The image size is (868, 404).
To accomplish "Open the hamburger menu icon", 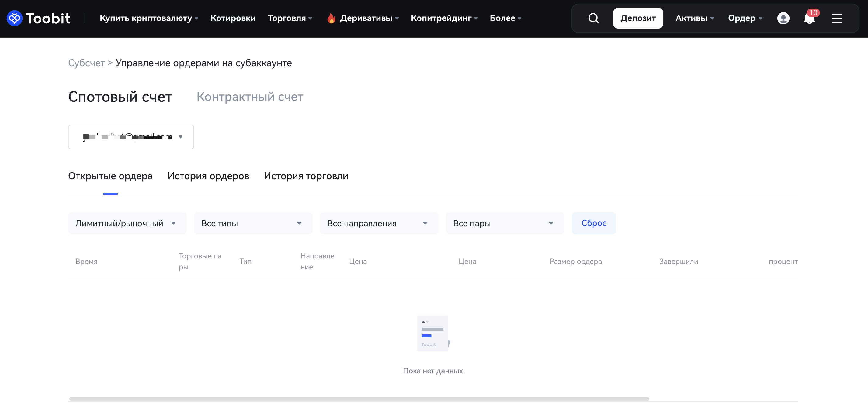I will pyautogui.click(x=837, y=18).
